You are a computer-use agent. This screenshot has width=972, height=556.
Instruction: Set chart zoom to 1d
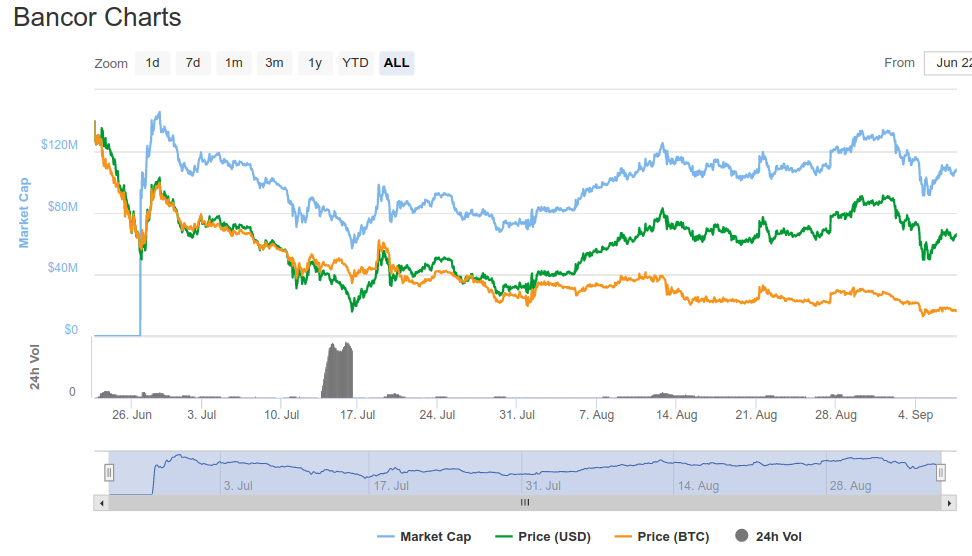tap(152, 63)
